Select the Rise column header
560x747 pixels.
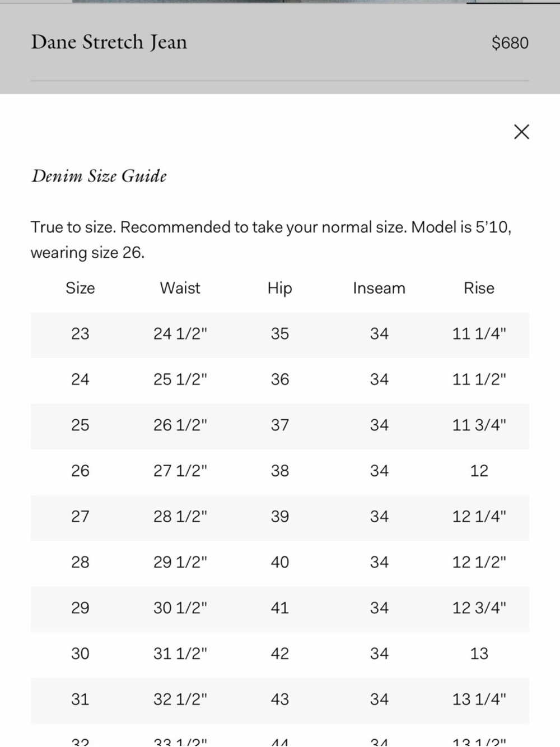[479, 288]
